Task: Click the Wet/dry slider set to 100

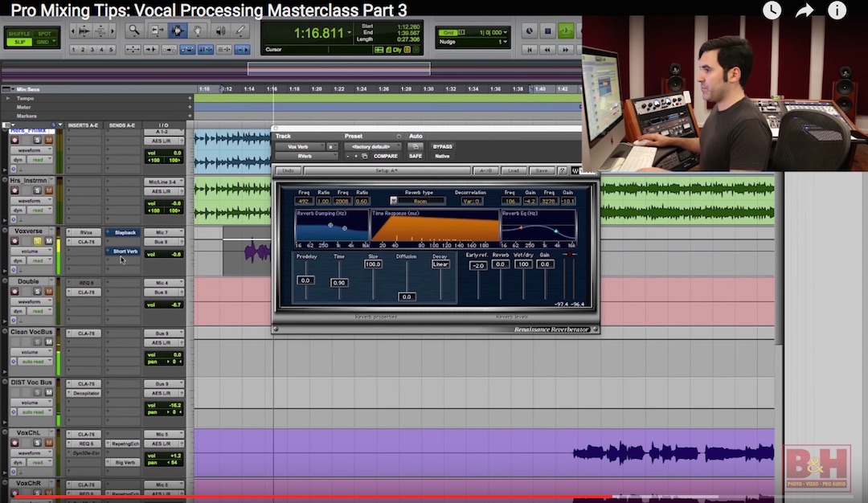Action: click(x=523, y=264)
